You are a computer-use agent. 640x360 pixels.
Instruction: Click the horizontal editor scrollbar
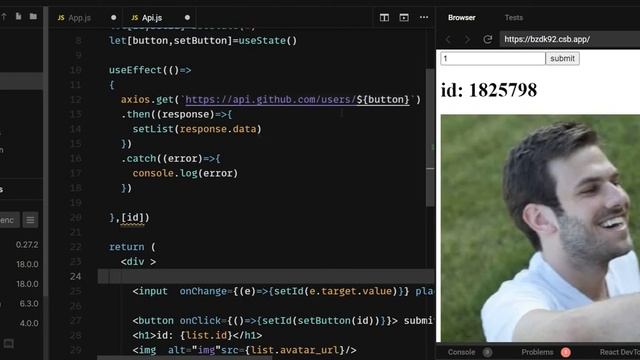184,358
